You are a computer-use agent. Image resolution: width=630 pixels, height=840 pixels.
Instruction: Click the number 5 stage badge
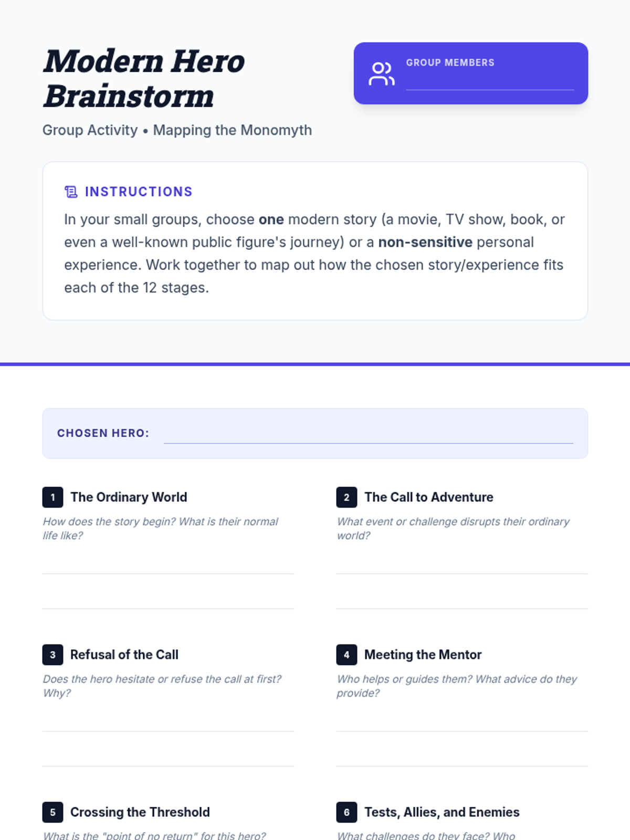52,812
